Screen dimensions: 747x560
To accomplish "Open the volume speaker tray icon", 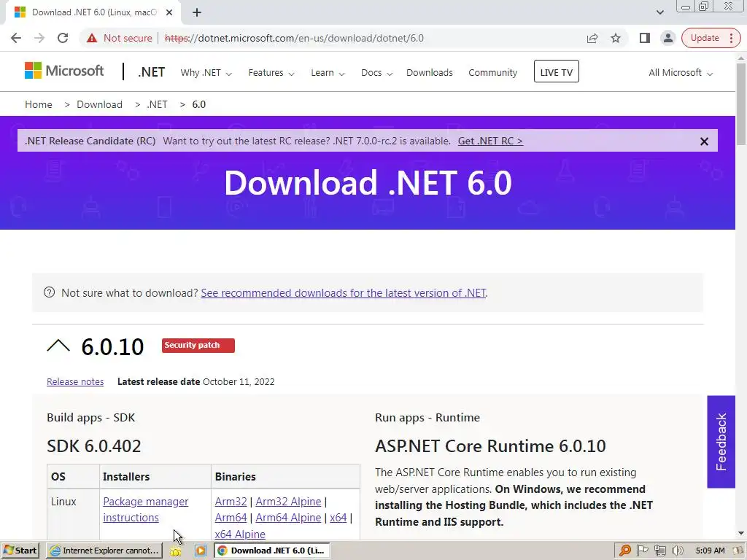I will (677, 551).
